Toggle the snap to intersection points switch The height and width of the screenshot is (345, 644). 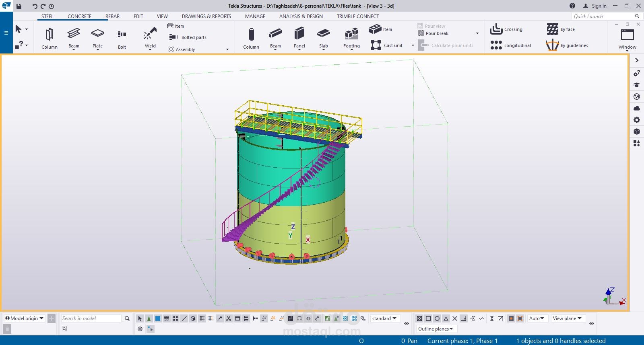(x=455, y=318)
